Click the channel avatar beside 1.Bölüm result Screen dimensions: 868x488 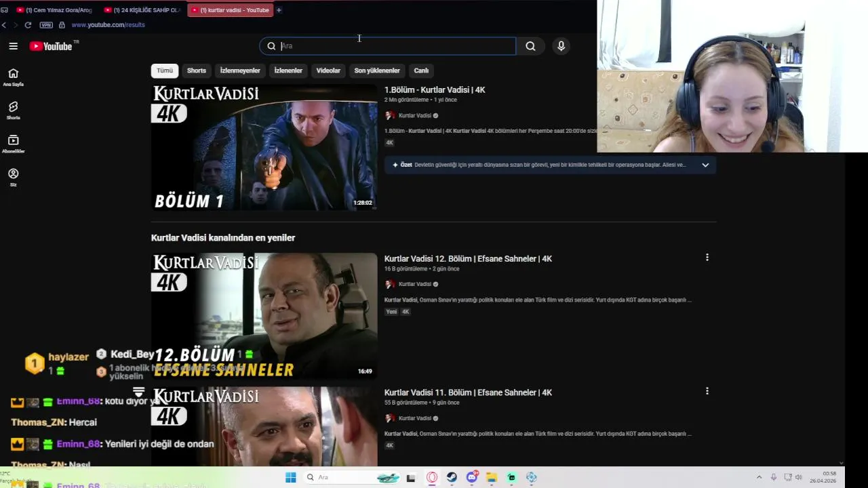(389, 116)
